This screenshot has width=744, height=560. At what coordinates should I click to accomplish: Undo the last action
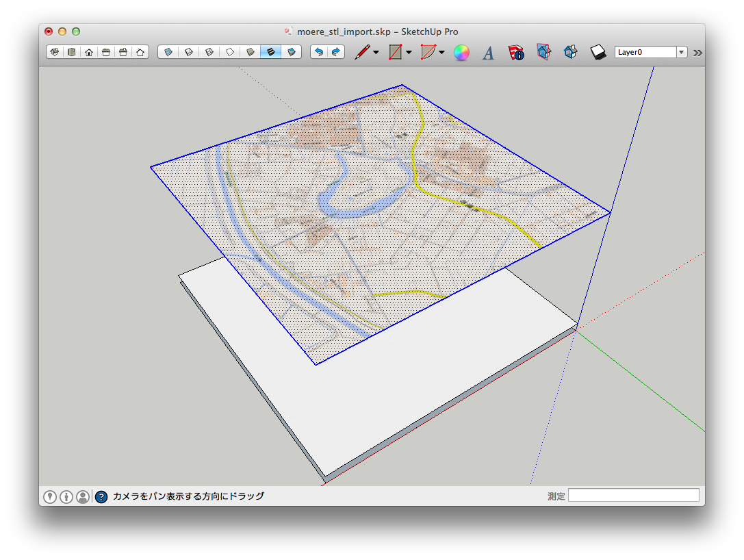click(x=319, y=52)
